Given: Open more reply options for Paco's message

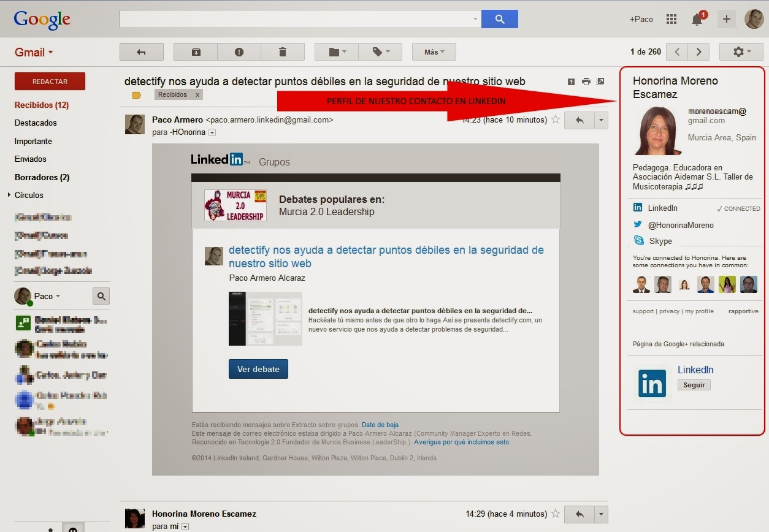Looking at the screenshot, I should 602,120.
